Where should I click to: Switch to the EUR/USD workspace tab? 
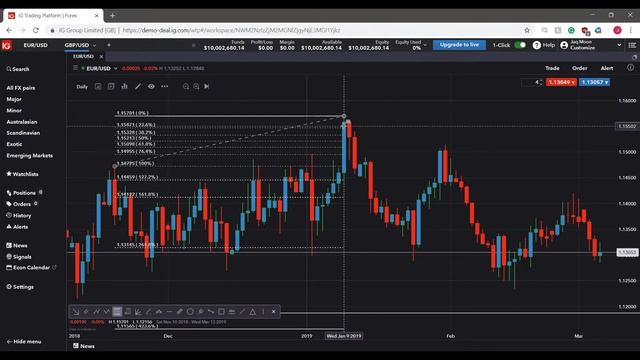(x=36, y=45)
